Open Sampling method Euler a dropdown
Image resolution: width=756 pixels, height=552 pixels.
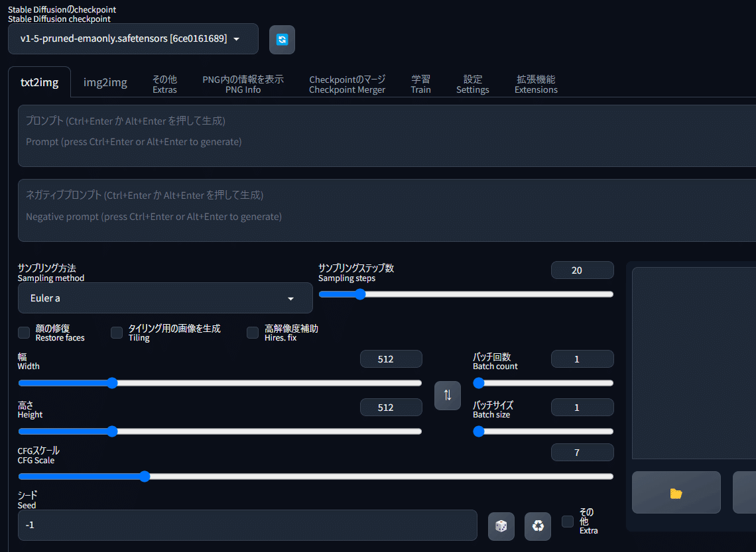click(x=165, y=298)
